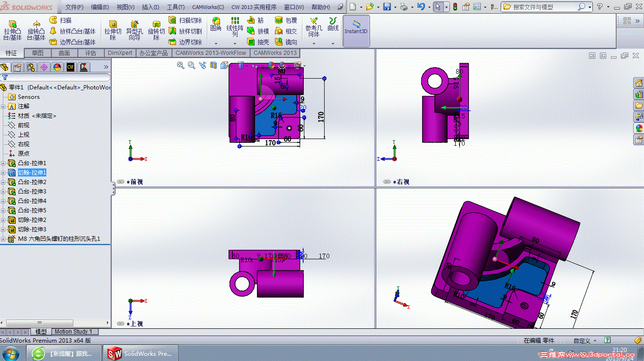The height and width of the screenshot is (361, 644).
Task: Click the 放样切割 lofted cut tool
Action: pos(185,31)
